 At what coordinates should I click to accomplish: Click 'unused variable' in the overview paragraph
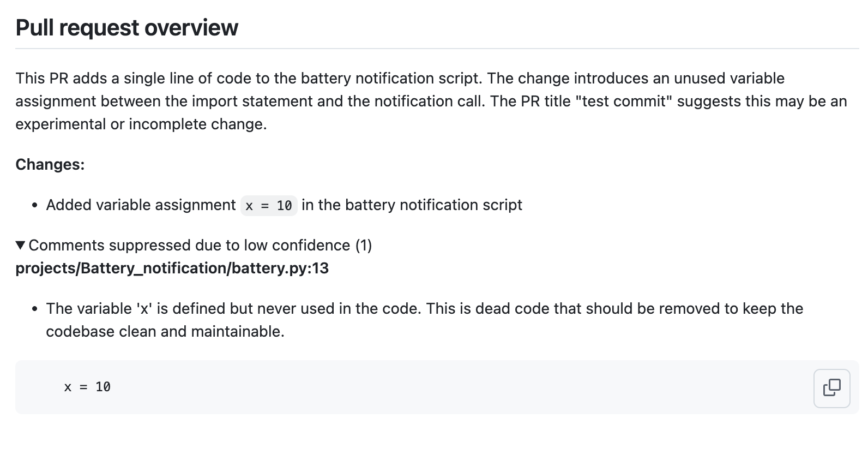coord(729,79)
